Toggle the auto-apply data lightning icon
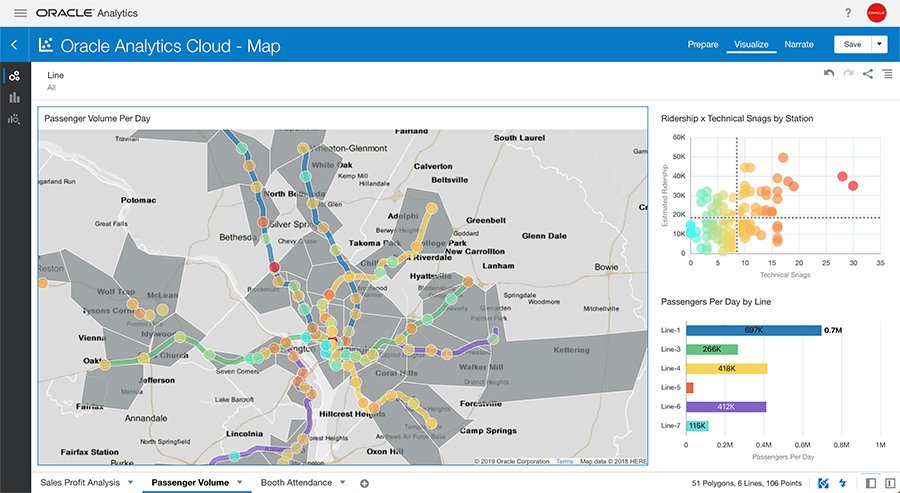Image resolution: width=900 pixels, height=493 pixels. [842, 483]
